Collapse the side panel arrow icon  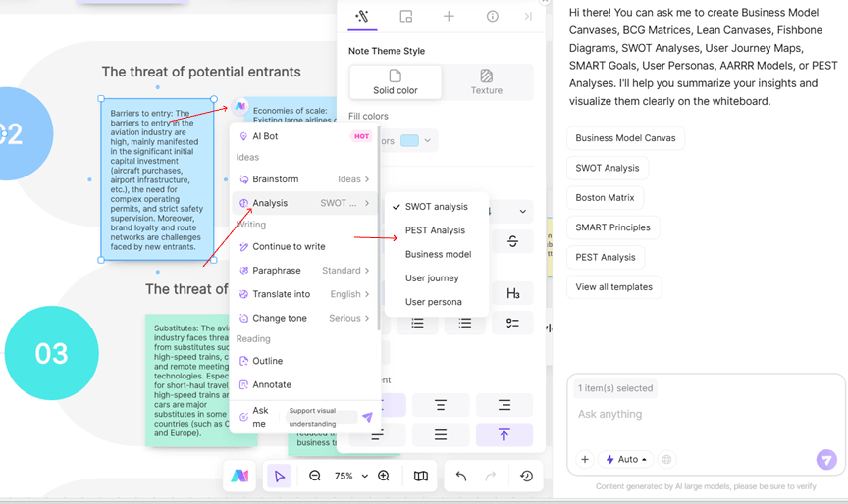528,17
